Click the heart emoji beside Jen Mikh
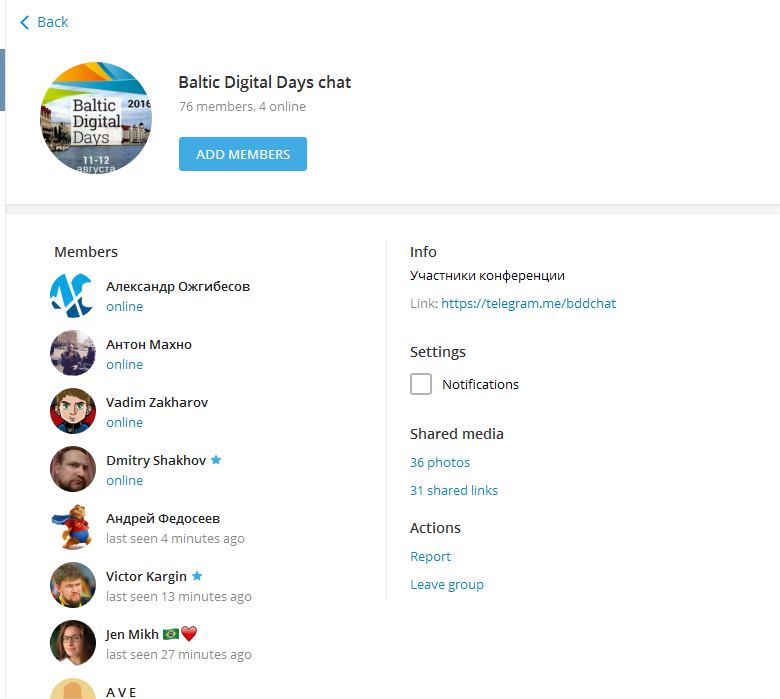 coord(189,634)
